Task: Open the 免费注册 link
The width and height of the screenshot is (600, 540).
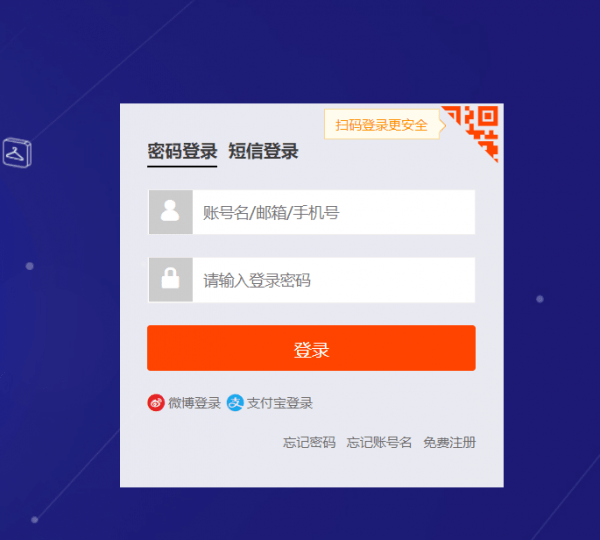Action: pos(449,442)
